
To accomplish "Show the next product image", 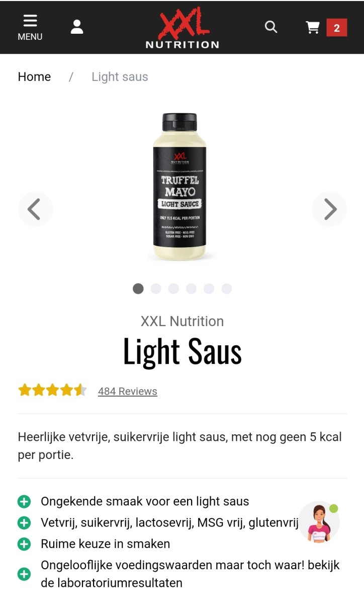I will point(329,209).
